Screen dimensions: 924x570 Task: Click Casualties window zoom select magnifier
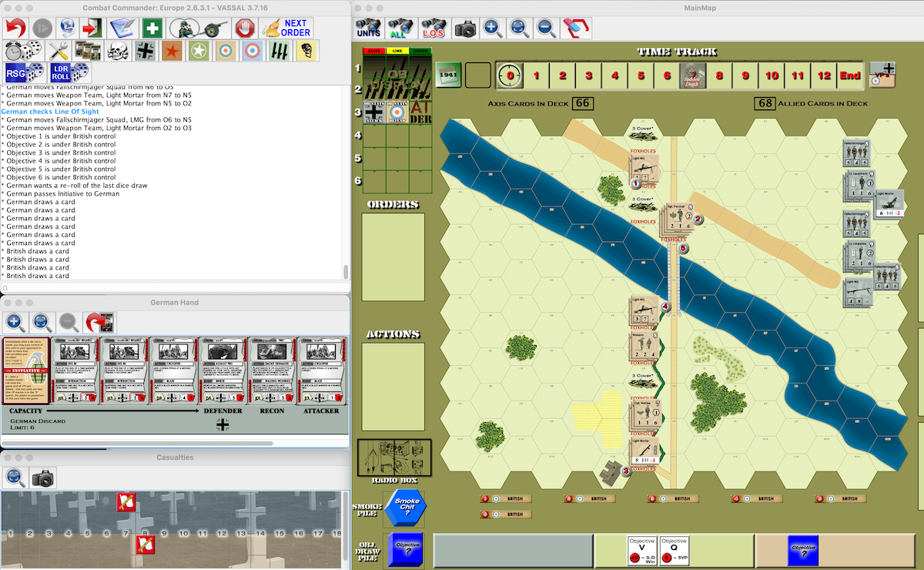point(15,478)
